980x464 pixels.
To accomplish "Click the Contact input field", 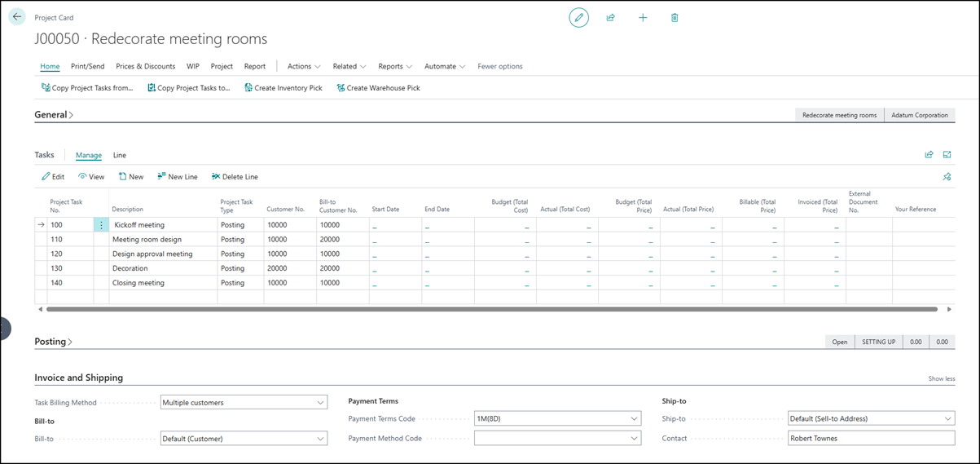I will [871, 438].
